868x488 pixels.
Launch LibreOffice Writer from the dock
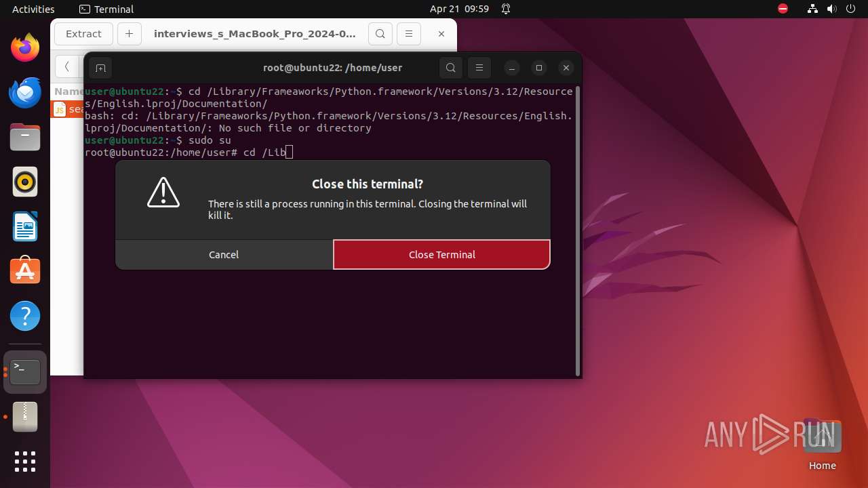[25, 226]
